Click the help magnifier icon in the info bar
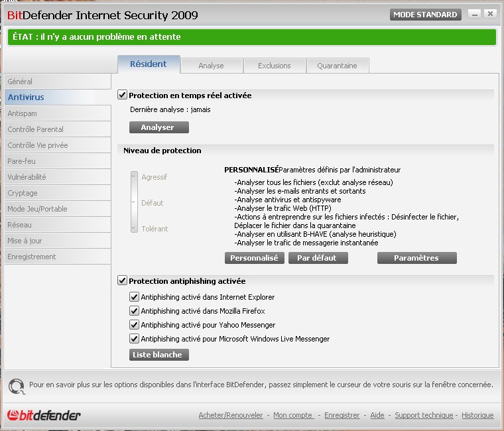Viewport: 504px width, 431px height. [x=17, y=386]
